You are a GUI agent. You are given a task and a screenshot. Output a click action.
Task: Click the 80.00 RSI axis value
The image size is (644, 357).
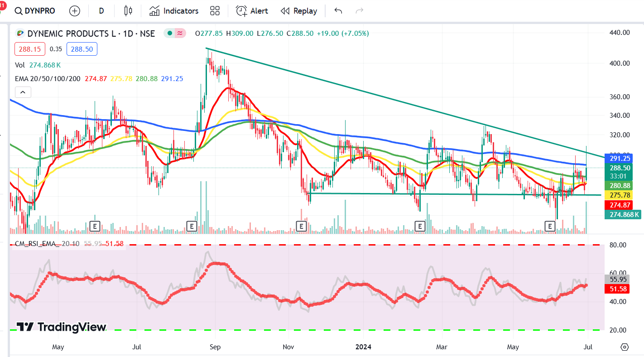(x=617, y=245)
